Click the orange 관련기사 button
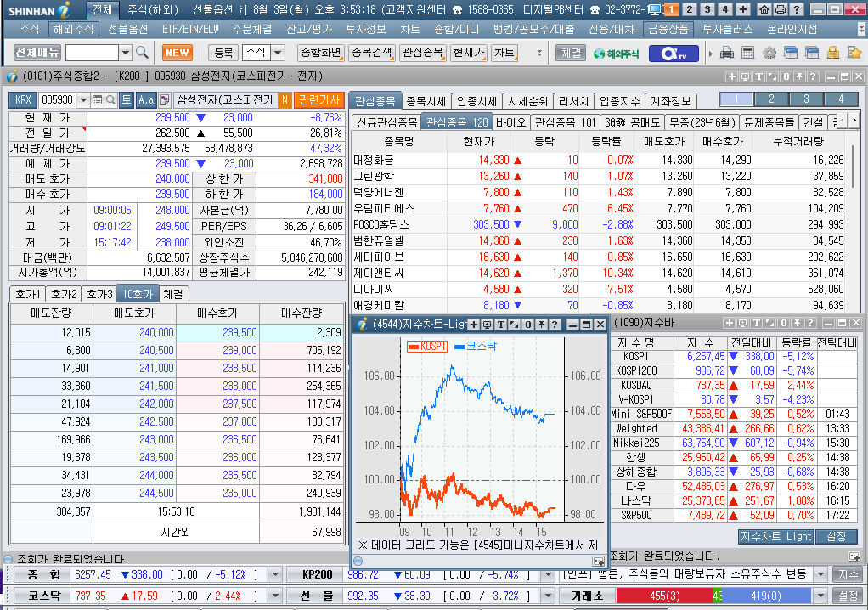Viewport: 868px width, 610px height. [318, 100]
